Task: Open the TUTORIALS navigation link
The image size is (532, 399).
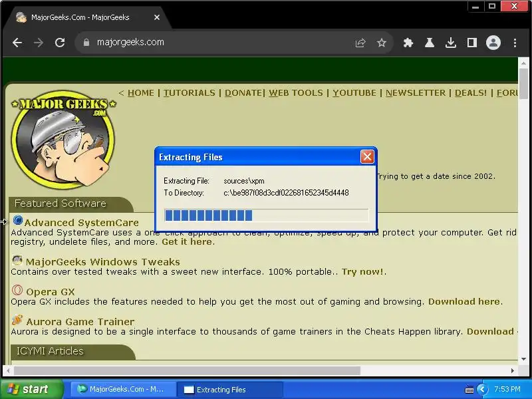Action: [190, 93]
